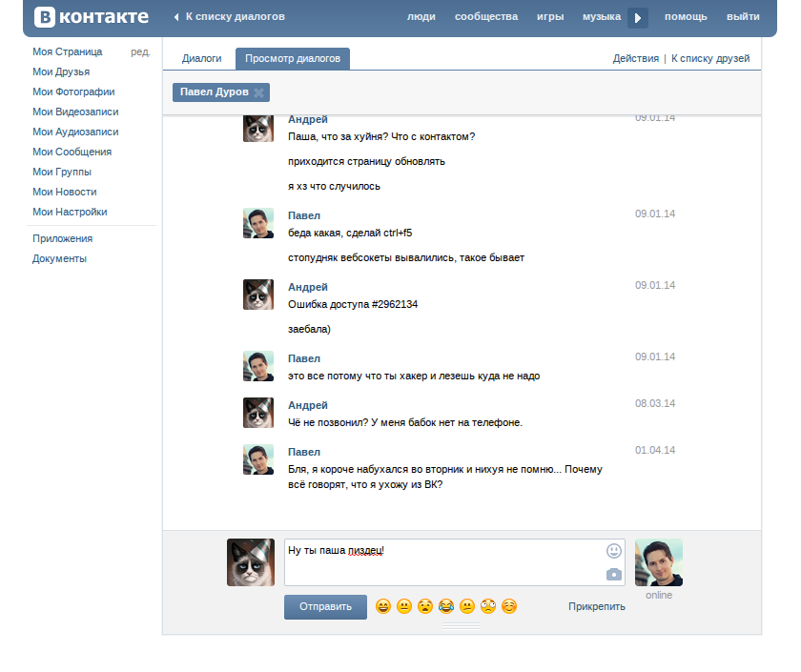The image size is (801, 672).
Task: Click the К списку диалогов link text
Action: click(x=235, y=17)
